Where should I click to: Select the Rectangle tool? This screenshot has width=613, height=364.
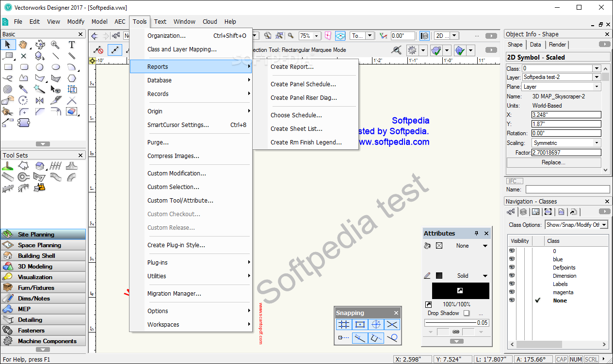[8, 67]
